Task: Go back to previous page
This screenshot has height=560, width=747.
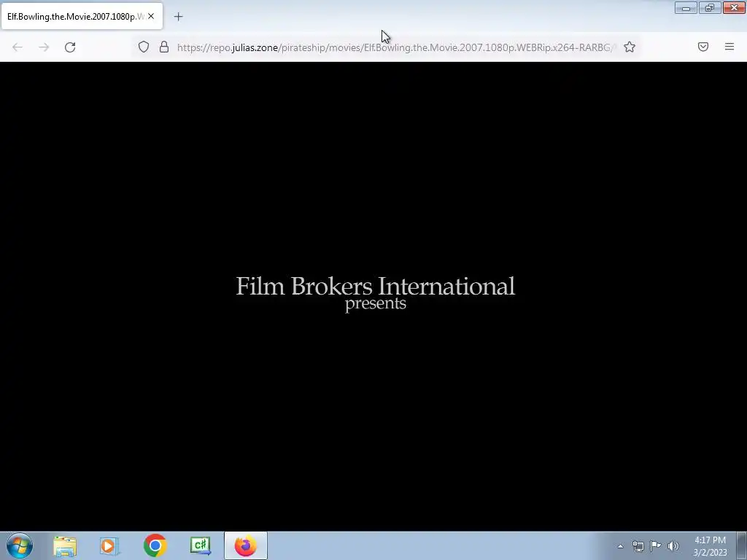Action: pyautogui.click(x=18, y=47)
